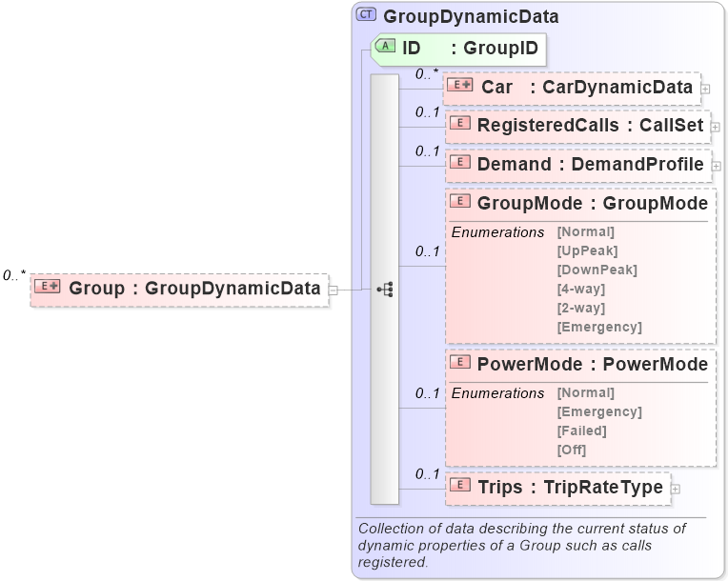Collapse the Group : GroupDynamicData node

334,289
